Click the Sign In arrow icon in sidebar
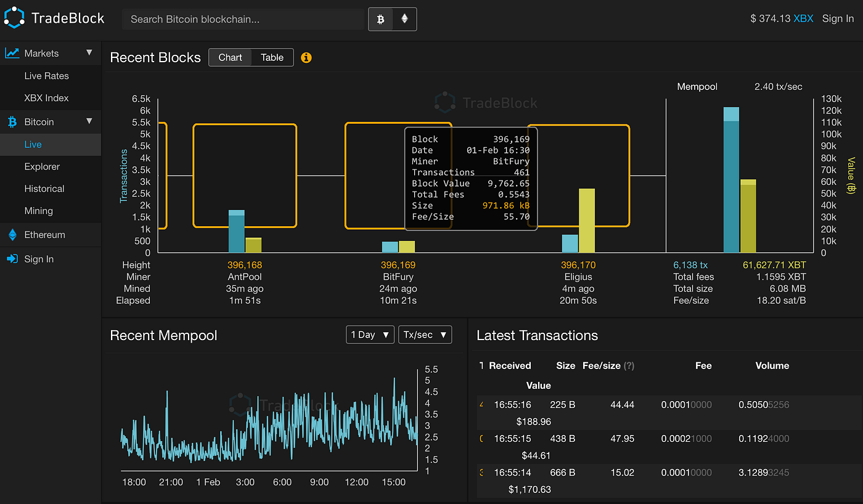Image resolution: width=863 pixels, height=504 pixels. (12, 259)
